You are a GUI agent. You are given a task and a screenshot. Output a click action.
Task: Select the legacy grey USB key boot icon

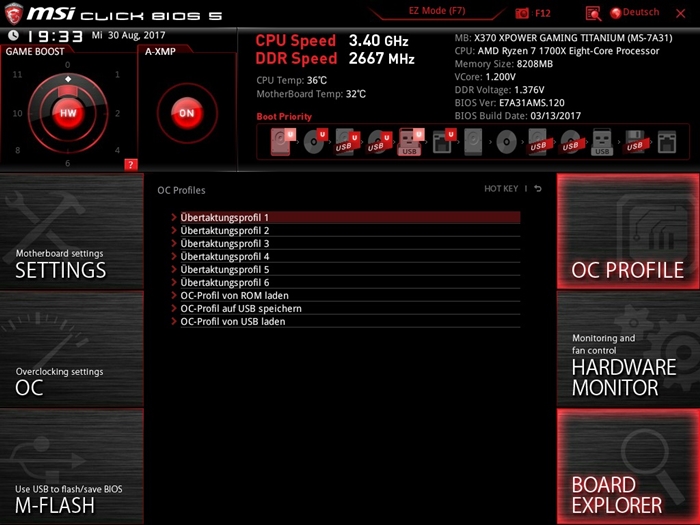(x=602, y=142)
